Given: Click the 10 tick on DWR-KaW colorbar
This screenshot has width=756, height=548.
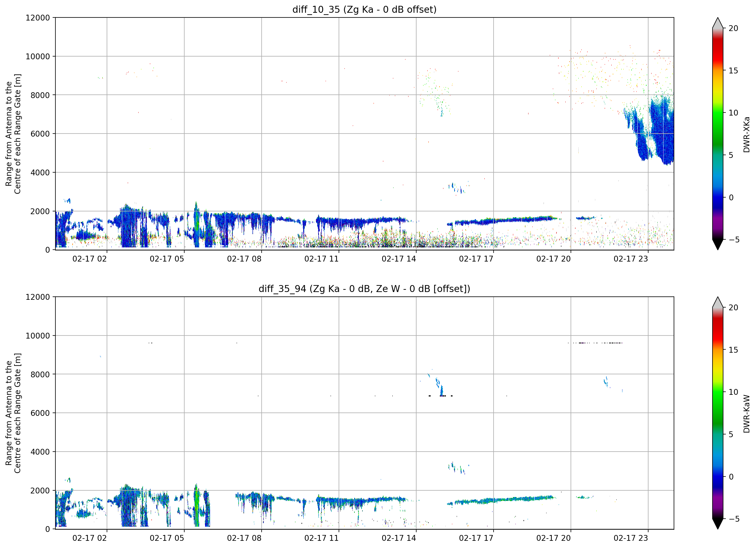Looking at the screenshot, I should point(733,392).
